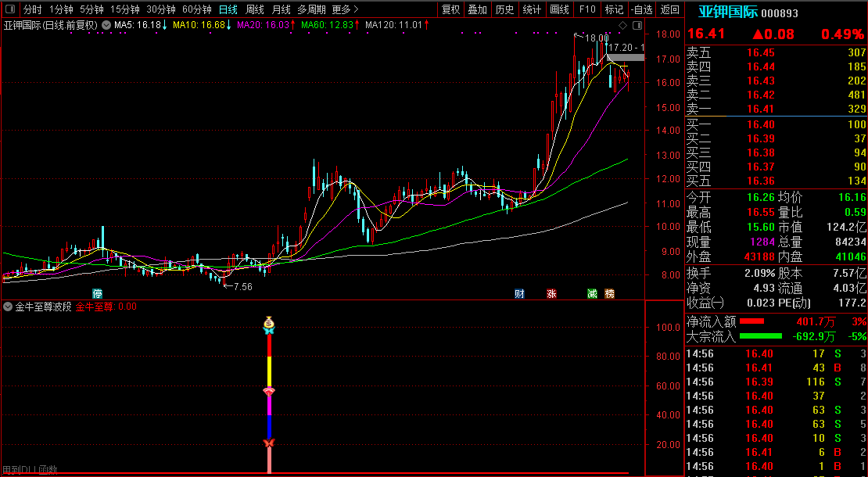This screenshot has width=868, height=477.
Task: Click the money bag signal icon
Action: pyautogui.click(x=269, y=321)
